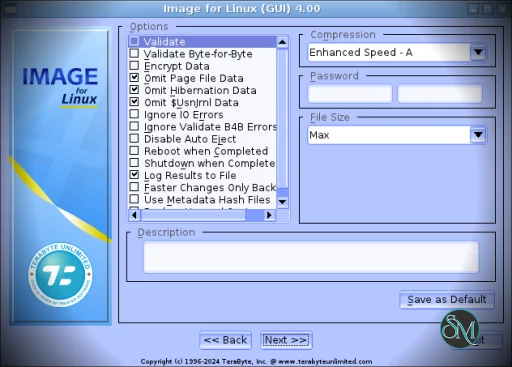
Task: Enable the Encrypt Data checkbox
Action: click(x=134, y=66)
